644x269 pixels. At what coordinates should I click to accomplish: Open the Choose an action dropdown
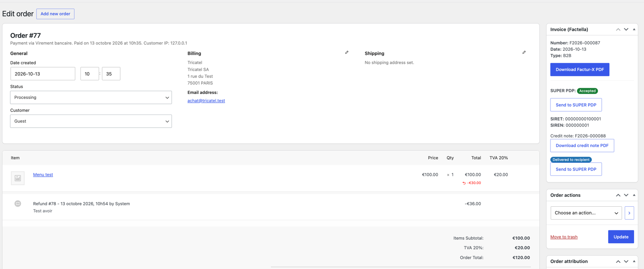tap(586, 213)
